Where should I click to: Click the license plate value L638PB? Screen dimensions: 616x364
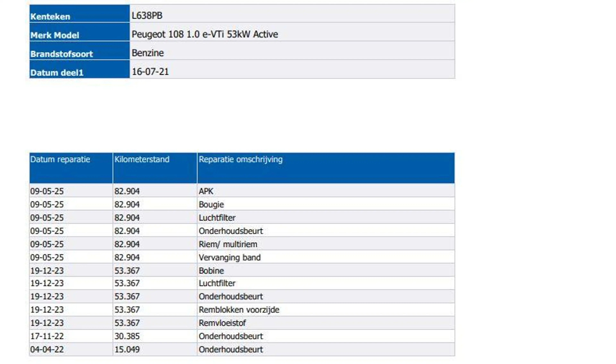(147, 15)
